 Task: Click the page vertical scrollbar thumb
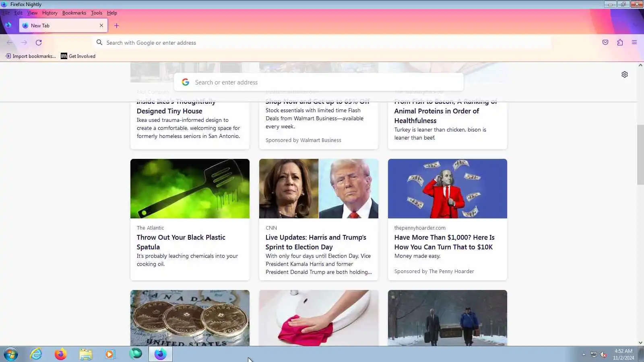coord(640,155)
